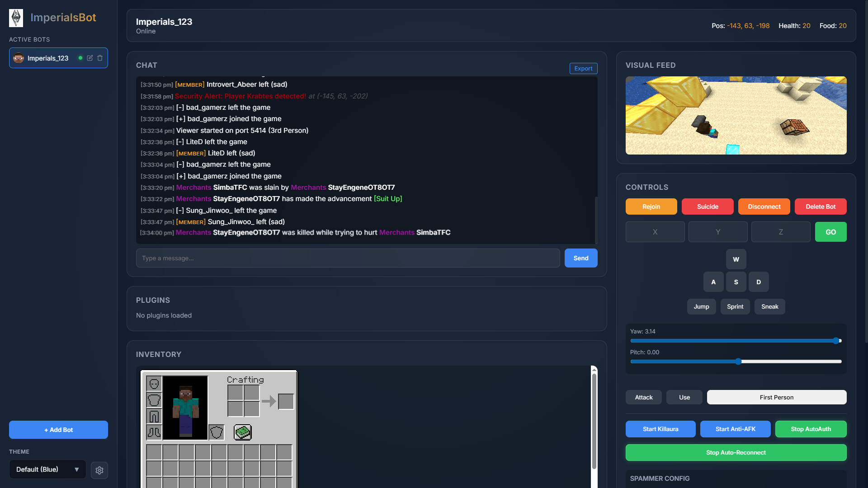Open the Default (Blue) theme dropdown
Image resolution: width=868 pixels, height=488 pixels.
(47, 469)
